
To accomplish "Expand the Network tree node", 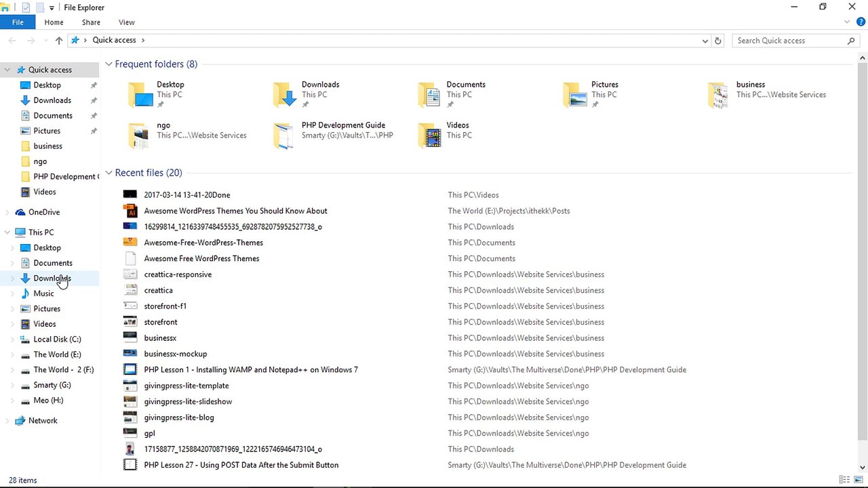I will [x=7, y=421].
